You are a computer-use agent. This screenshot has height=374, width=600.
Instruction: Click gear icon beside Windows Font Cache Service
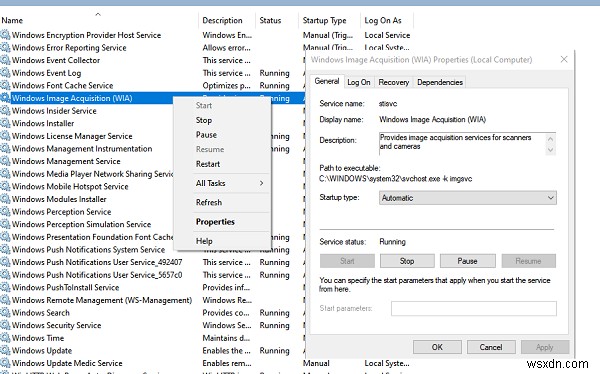5,86
